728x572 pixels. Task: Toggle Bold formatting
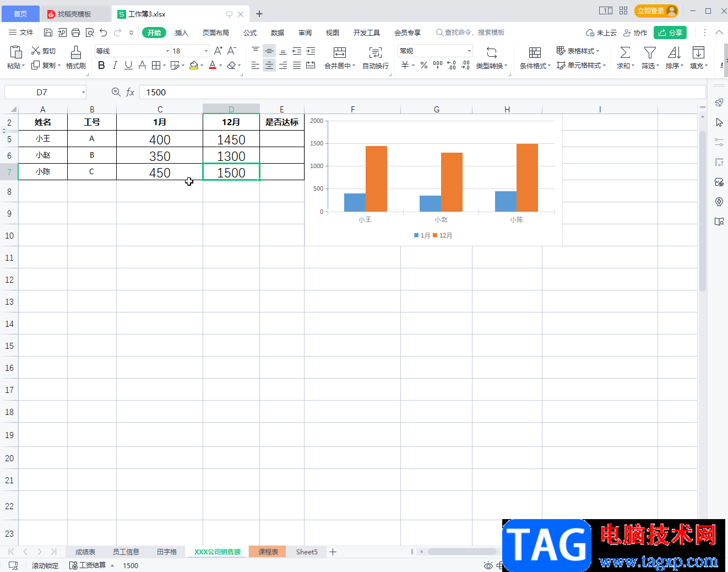click(x=101, y=66)
